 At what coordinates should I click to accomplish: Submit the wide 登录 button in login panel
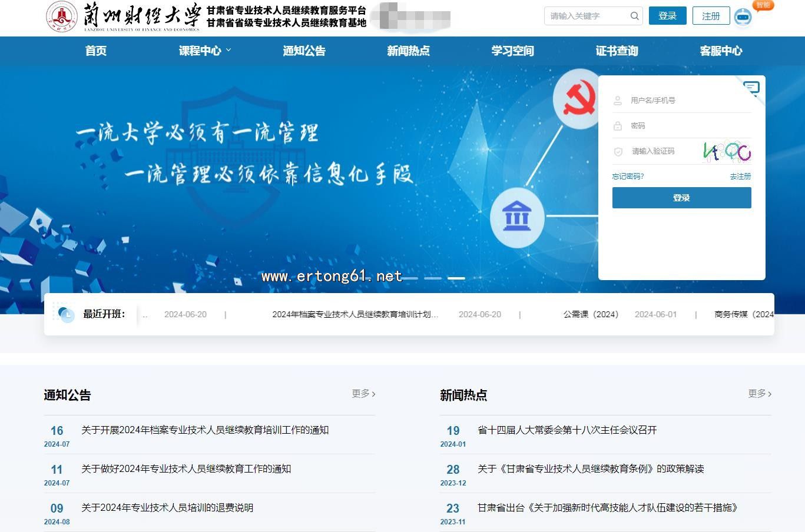pos(681,198)
